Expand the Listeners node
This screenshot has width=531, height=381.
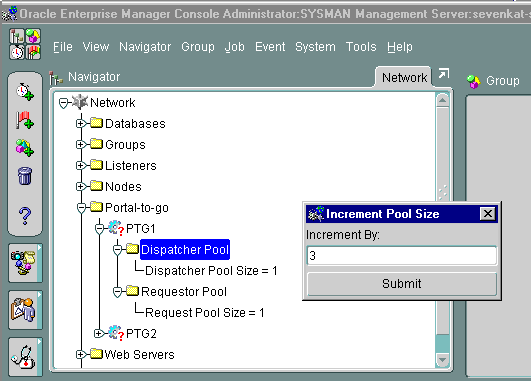pos(80,166)
